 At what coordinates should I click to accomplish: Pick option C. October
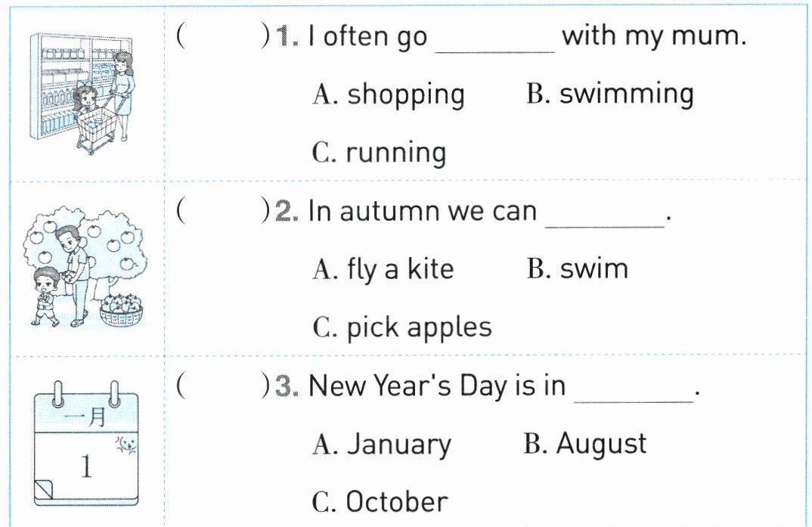pyautogui.click(x=380, y=502)
